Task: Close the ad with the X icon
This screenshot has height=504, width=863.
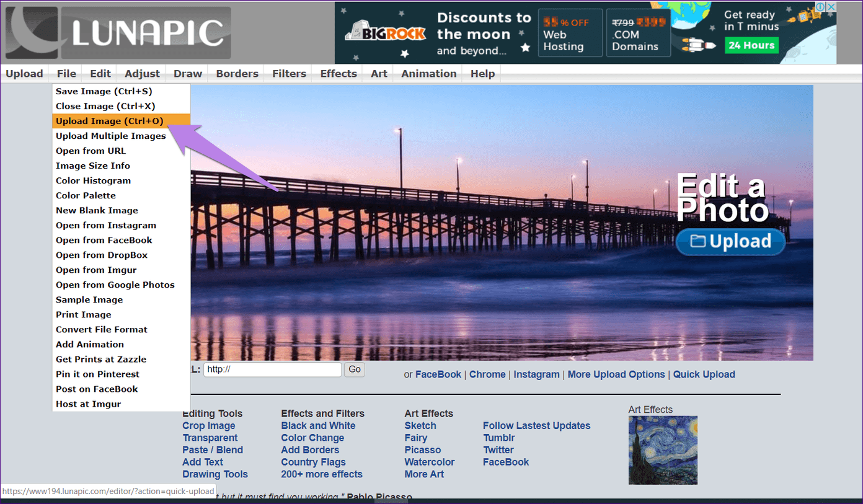Action: point(831,7)
